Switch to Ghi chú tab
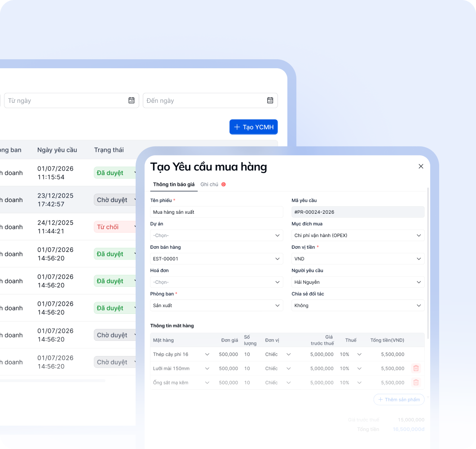This screenshot has width=476, height=449. [213, 184]
